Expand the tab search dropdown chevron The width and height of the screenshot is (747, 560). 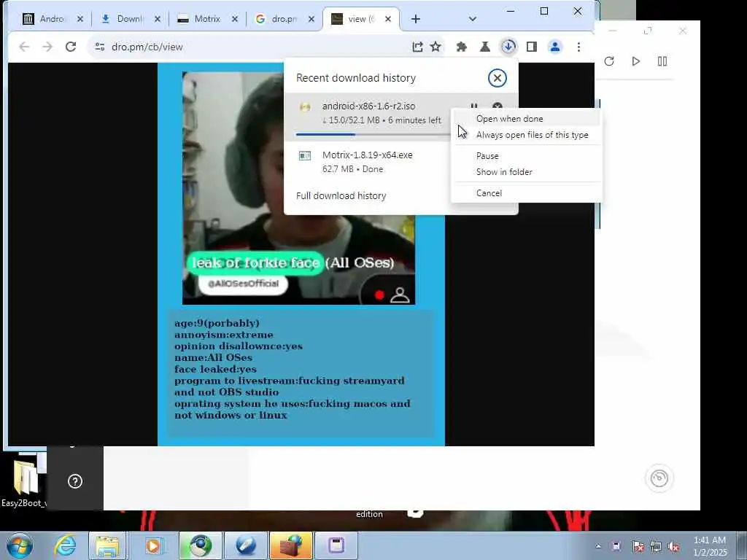tap(472, 18)
